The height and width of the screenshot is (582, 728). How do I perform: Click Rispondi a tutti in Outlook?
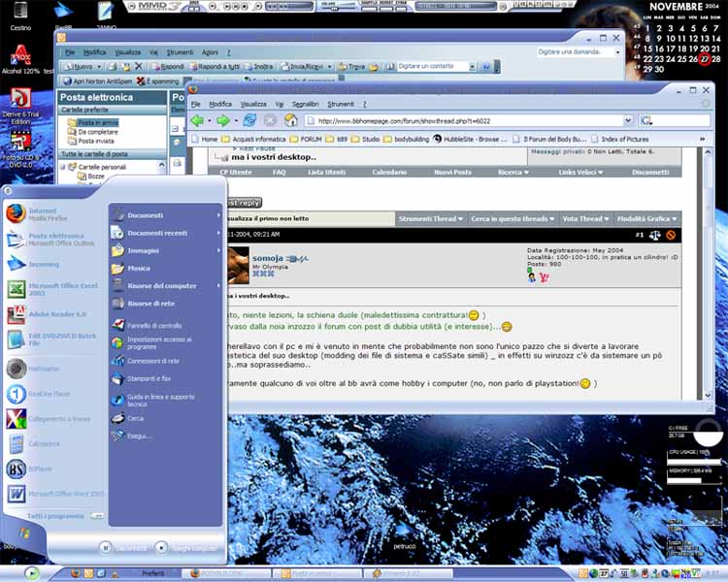tap(215, 66)
